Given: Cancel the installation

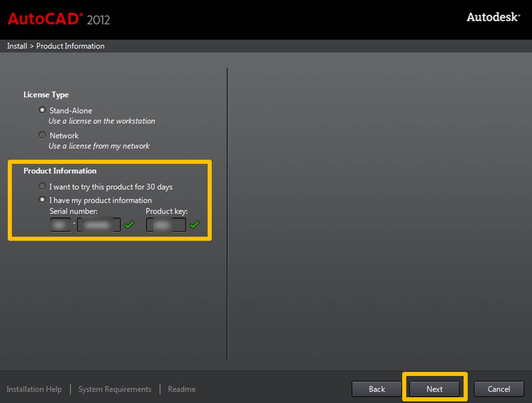Looking at the screenshot, I should coord(498,389).
